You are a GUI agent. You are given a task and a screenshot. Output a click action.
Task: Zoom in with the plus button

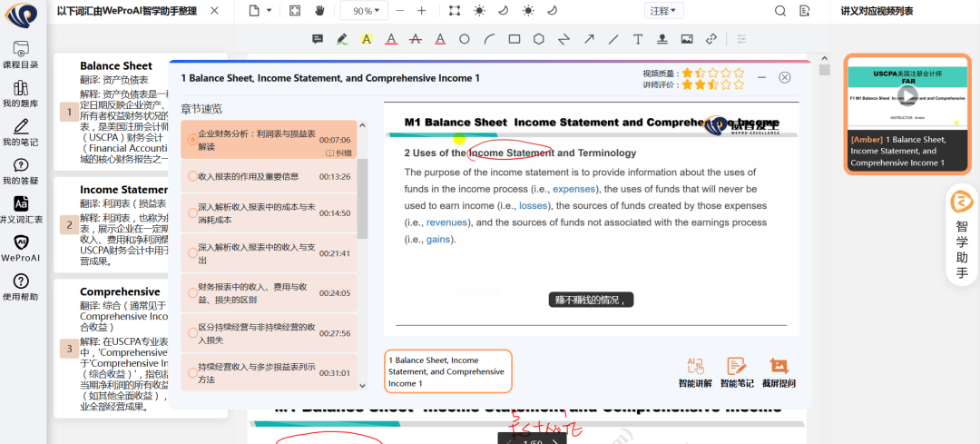[x=422, y=11]
